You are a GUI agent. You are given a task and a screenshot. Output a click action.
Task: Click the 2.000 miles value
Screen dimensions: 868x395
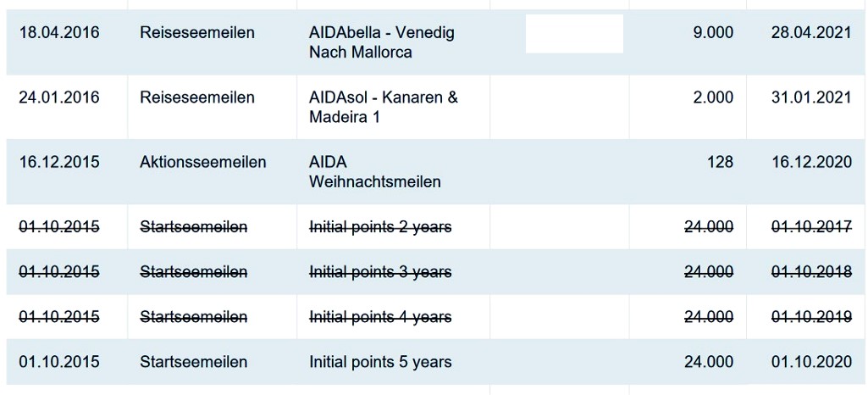(x=713, y=97)
